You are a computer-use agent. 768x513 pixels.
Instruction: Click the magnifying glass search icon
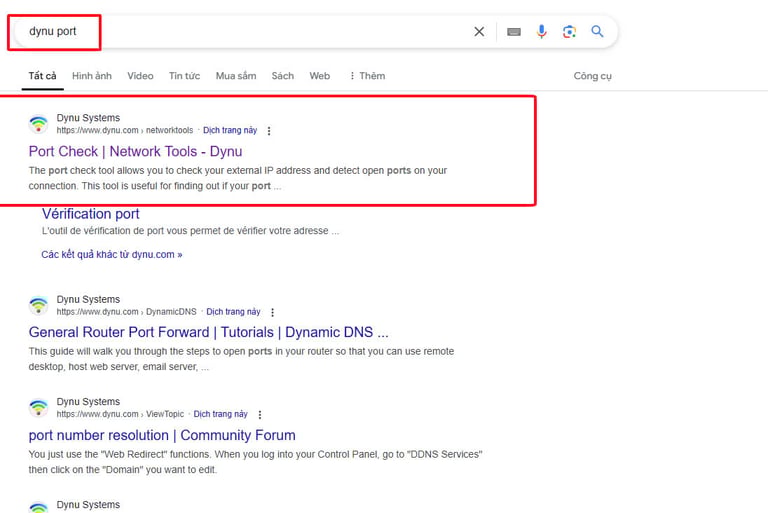[x=597, y=32]
